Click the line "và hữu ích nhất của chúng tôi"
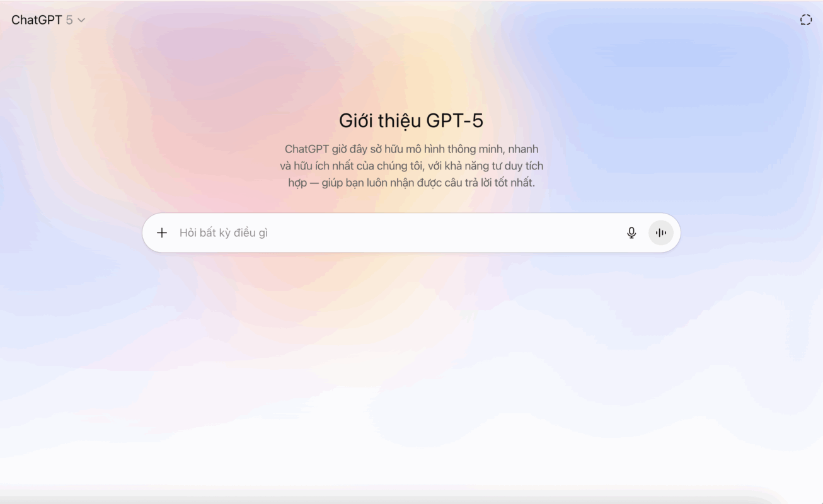The width and height of the screenshot is (823, 504). [411, 166]
